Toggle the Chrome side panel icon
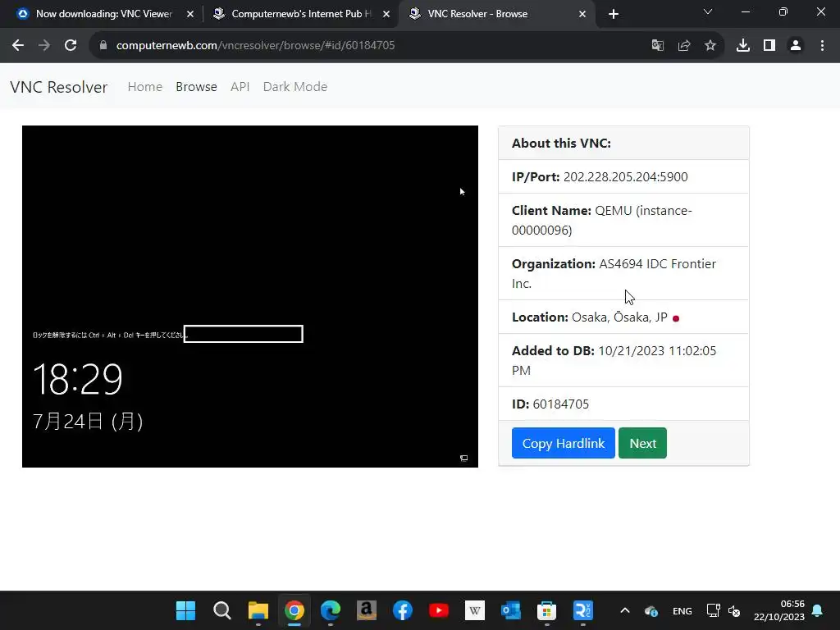 click(x=769, y=46)
